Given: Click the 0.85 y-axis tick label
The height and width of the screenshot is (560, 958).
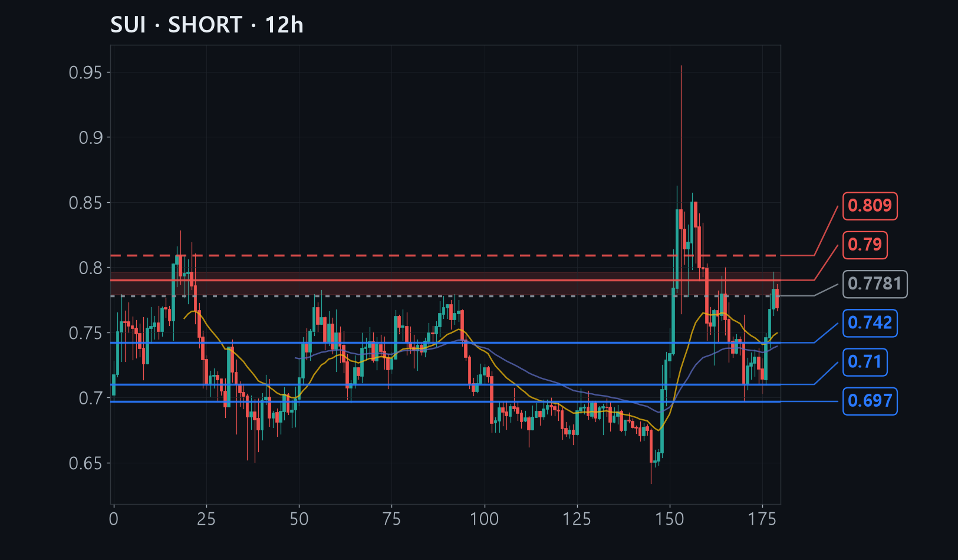Looking at the screenshot, I should (x=85, y=203).
